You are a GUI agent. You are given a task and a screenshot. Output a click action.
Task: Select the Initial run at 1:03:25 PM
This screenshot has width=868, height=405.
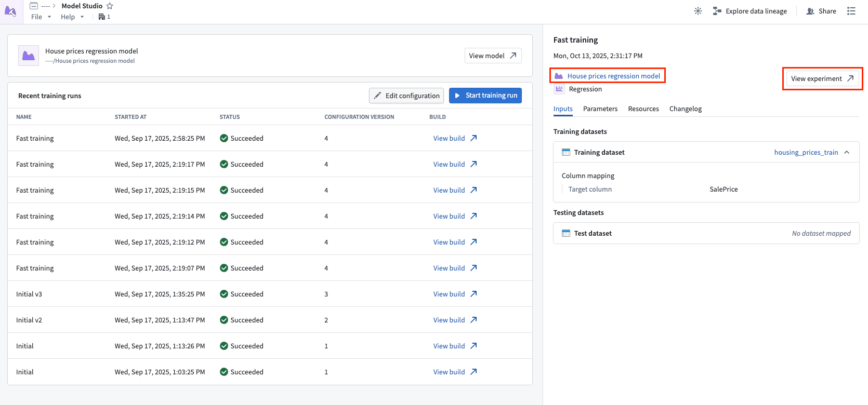click(270, 372)
